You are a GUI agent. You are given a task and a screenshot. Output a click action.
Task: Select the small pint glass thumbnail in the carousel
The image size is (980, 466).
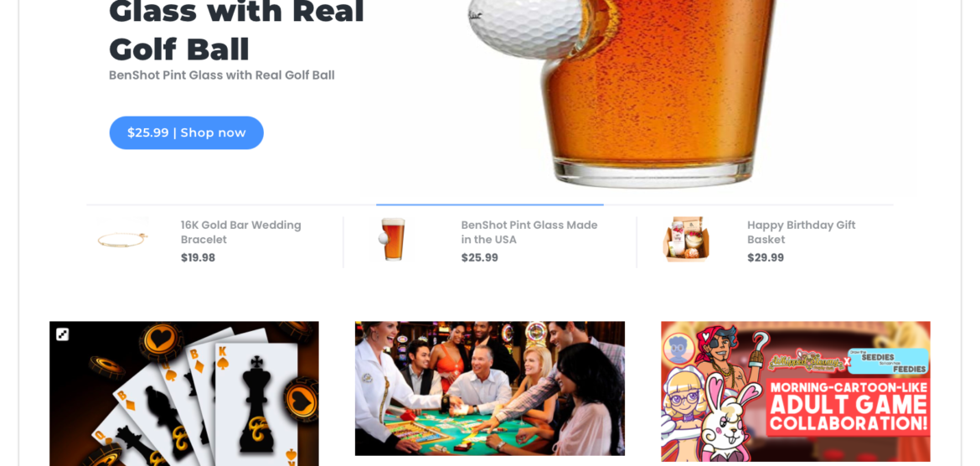[394, 240]
